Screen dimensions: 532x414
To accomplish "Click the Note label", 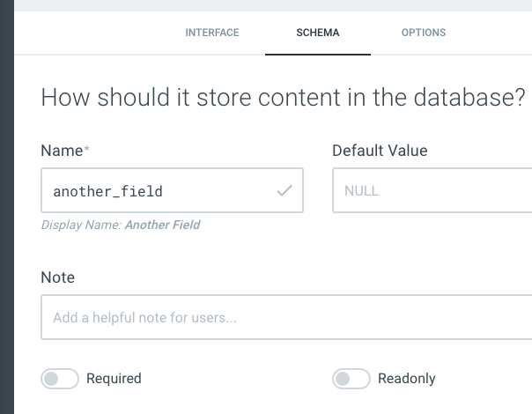I will 58,277.
